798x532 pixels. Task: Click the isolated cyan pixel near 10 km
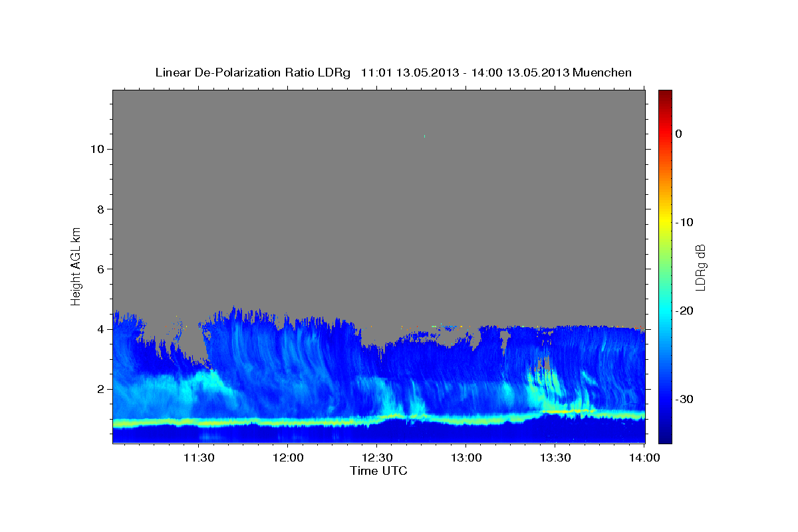pos(424,136)
